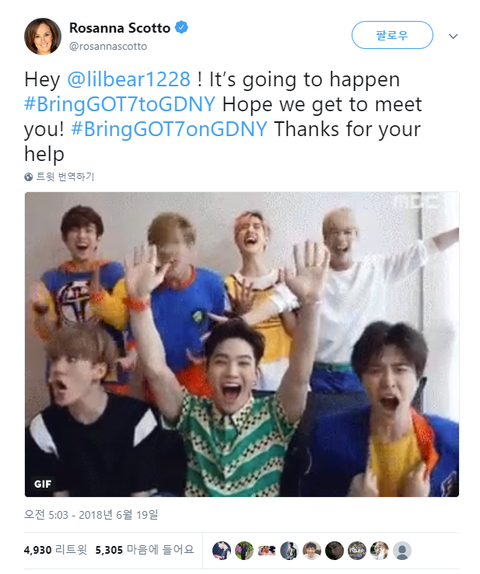Click the globe icon beside tweet translation

pyautogui.click(x=29, y=177)
